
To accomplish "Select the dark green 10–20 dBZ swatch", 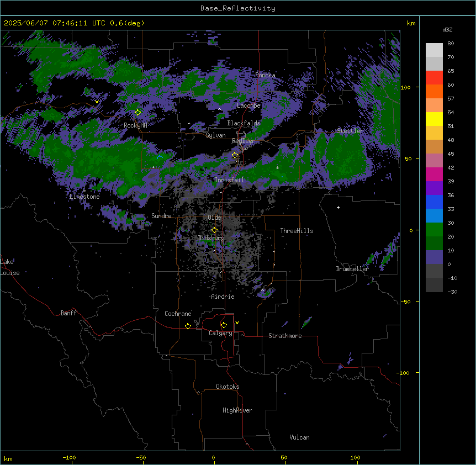I will click(x=434, y=244).
